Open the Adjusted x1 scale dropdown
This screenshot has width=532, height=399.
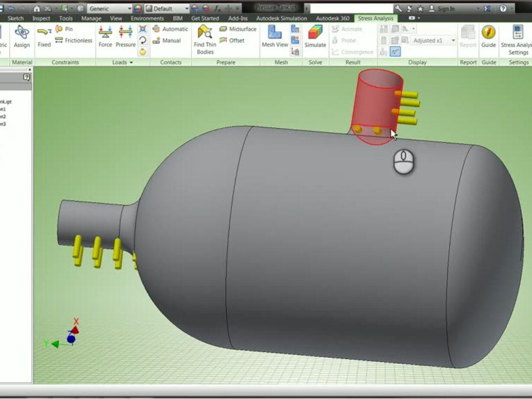coord(454,40)
